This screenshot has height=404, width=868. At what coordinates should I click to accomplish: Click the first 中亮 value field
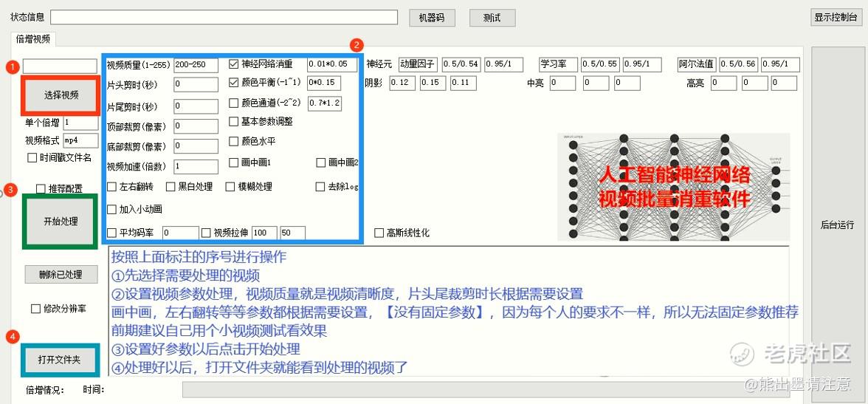(x=563, y=83)
